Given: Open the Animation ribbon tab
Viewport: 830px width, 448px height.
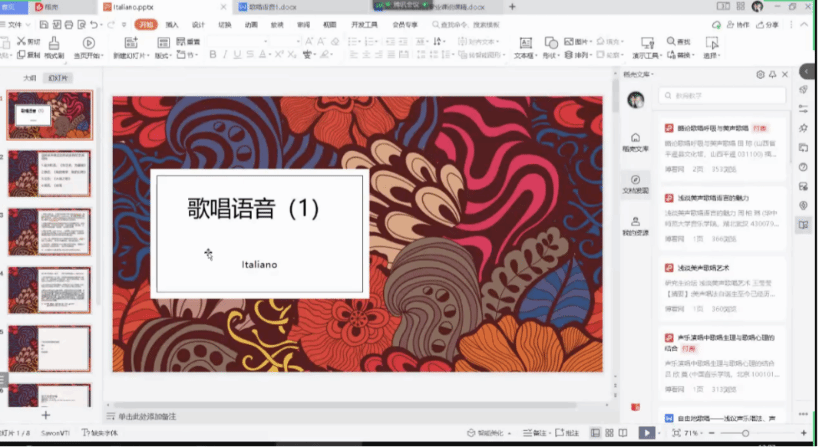Looking at the screenshot, I should pyautogui.click(x=251, y=24).
